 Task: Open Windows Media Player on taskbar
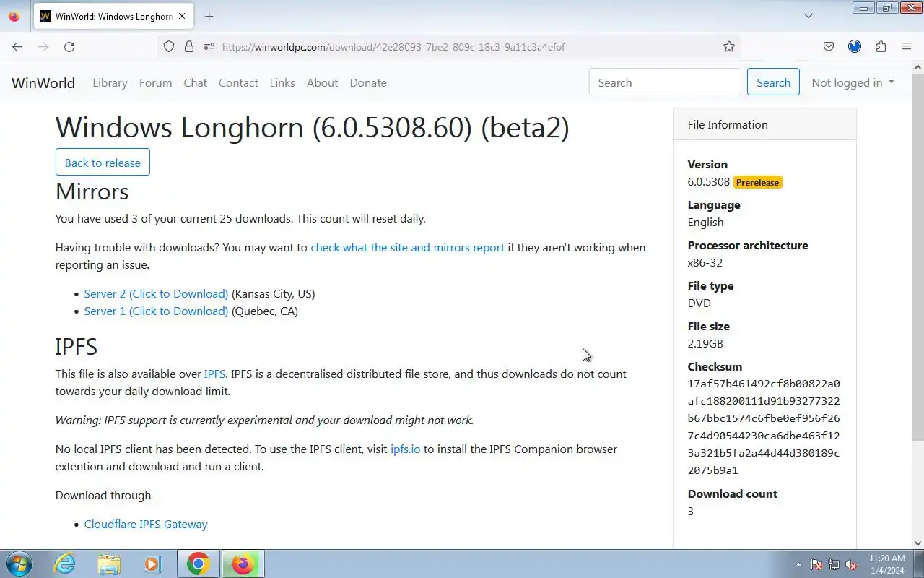152,564
